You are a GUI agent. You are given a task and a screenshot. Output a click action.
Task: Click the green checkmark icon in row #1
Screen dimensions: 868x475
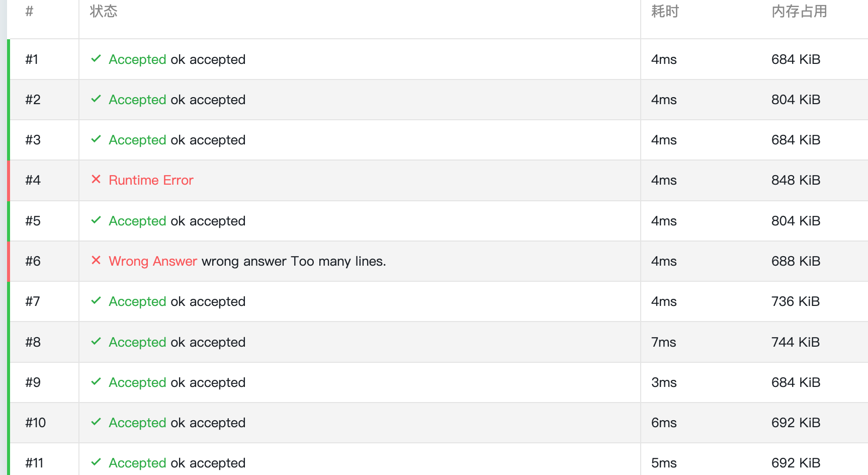coord(96,59)
